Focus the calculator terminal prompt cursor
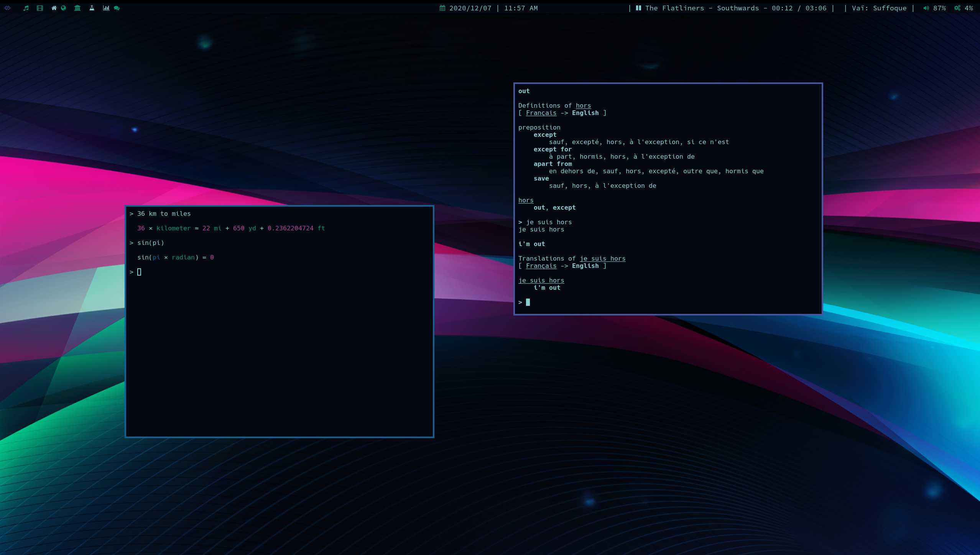The width and height of the screenshot is (980, 555). click(x=139, y=272)
